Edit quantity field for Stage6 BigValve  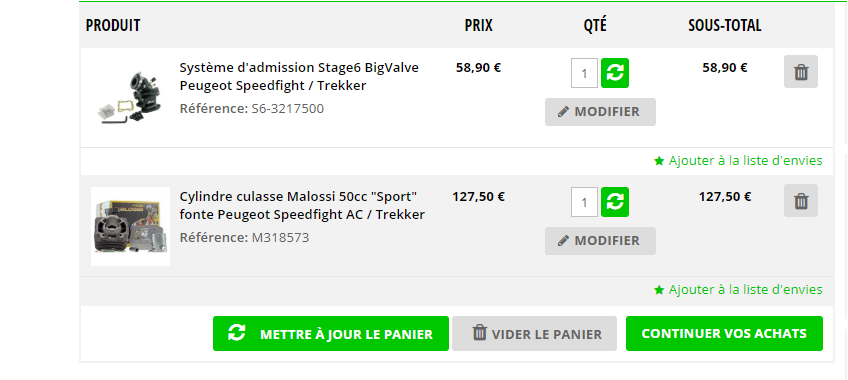[584, 73]
